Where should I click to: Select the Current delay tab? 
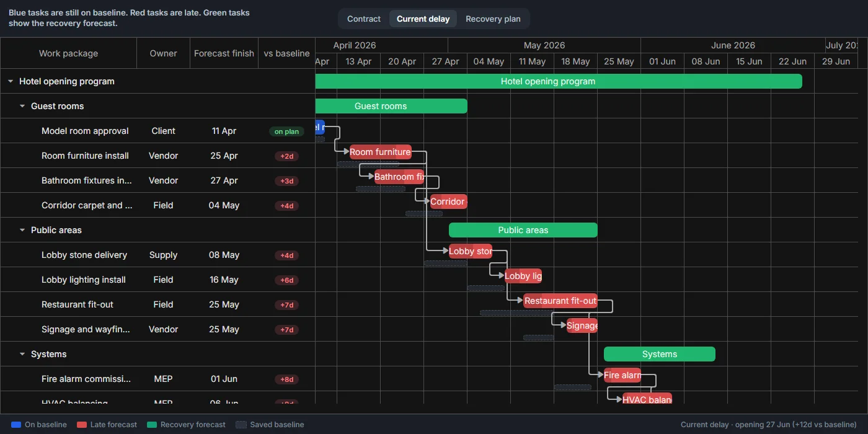tap(423, 19)
